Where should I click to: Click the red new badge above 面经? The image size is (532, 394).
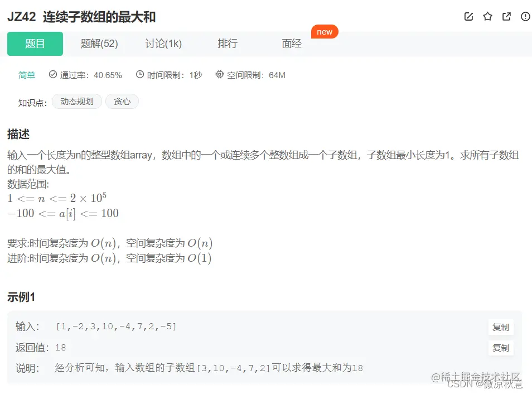pos(325,32)
